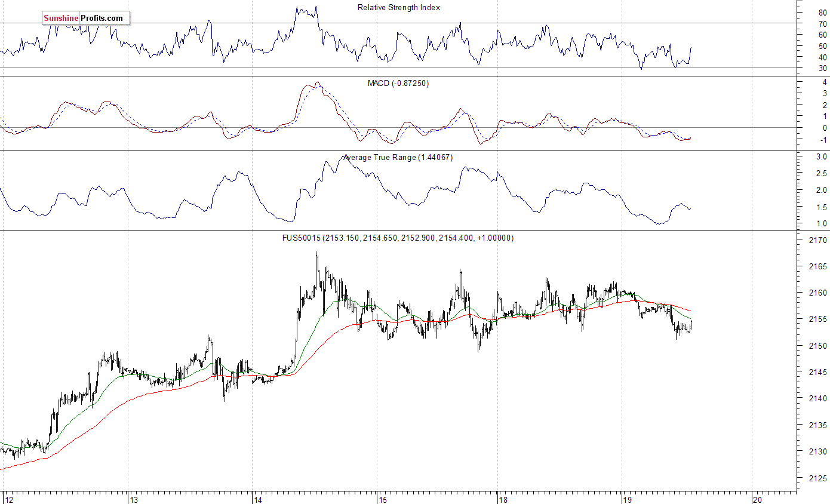
Task: Click date label 13 on time axis
Action: click(x=134, y=499)
